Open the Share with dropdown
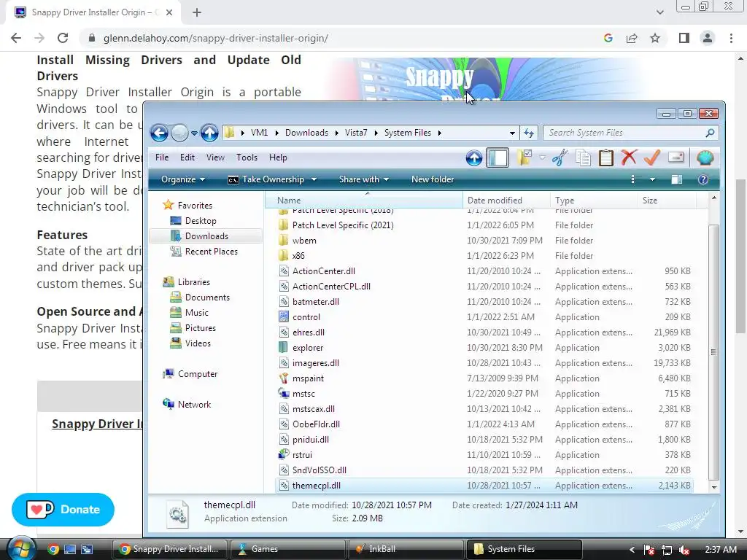 [x=364, y=179]
